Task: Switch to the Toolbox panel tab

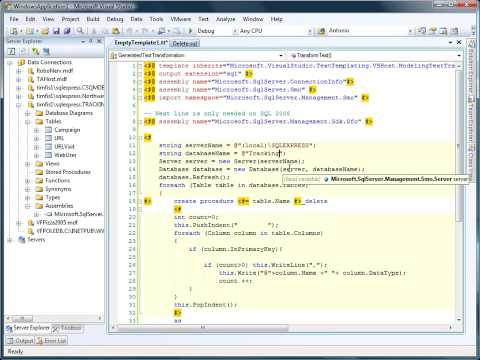Action: click(67, 328)
